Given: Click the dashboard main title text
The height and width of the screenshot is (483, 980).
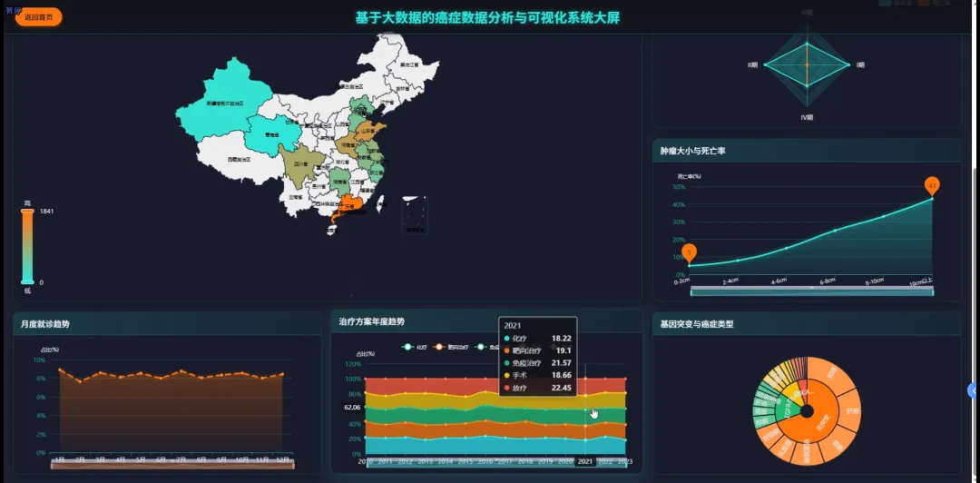Looking at the screenshot, I should [x=487, y=17].
